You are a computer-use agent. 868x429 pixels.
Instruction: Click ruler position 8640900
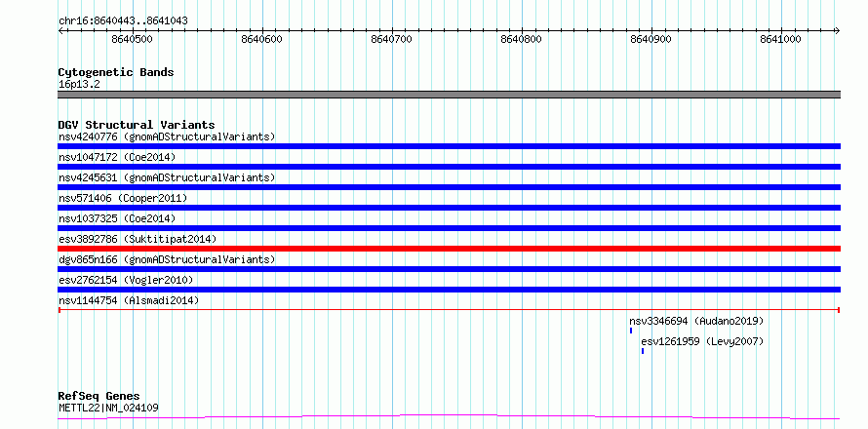click(651, 39)
